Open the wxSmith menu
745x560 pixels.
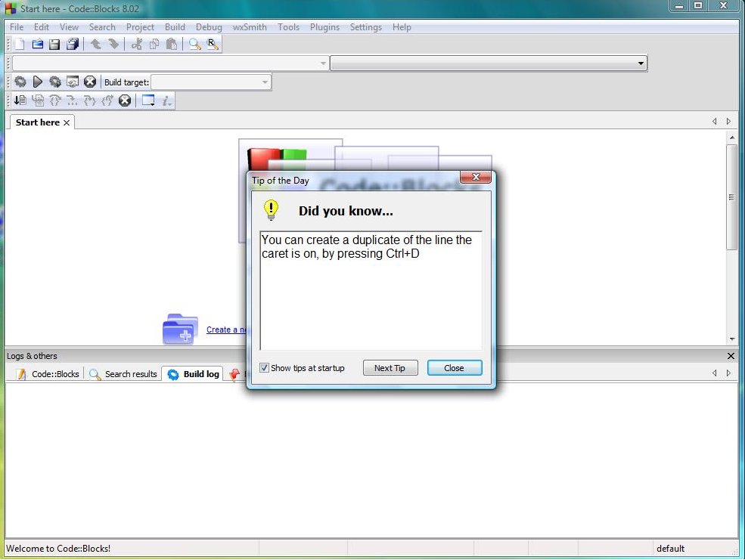[x=250, y=27]
